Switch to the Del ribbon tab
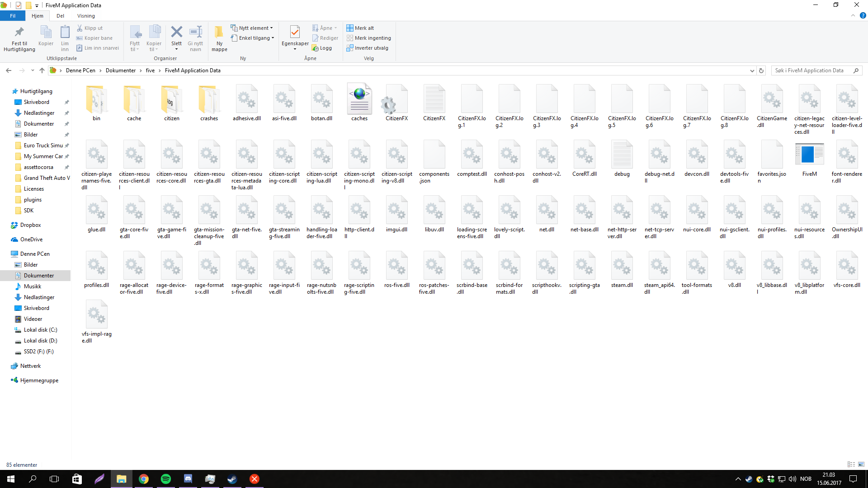The image size is (868, 488). pyautogui.click(x=60, y=16)
